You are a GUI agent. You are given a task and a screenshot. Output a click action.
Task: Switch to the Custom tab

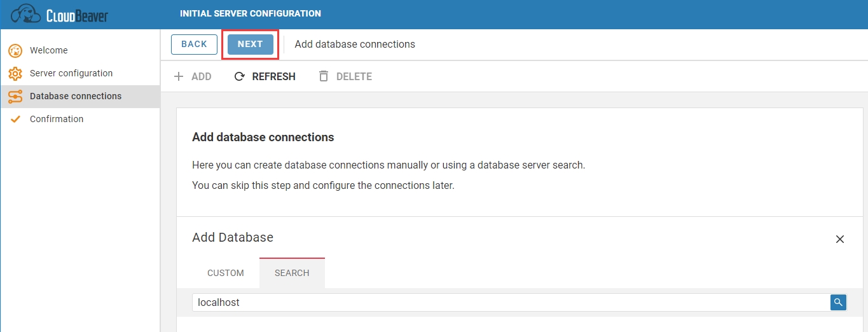(225, 273)
